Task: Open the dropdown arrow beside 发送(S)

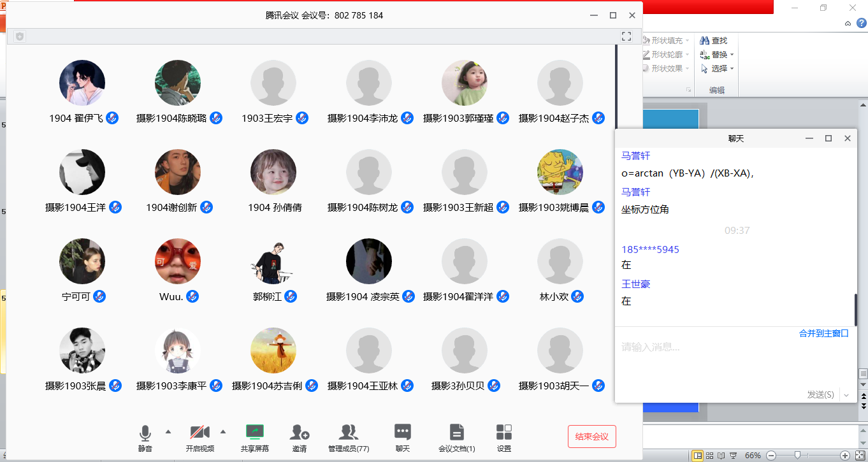Action: 846,395
